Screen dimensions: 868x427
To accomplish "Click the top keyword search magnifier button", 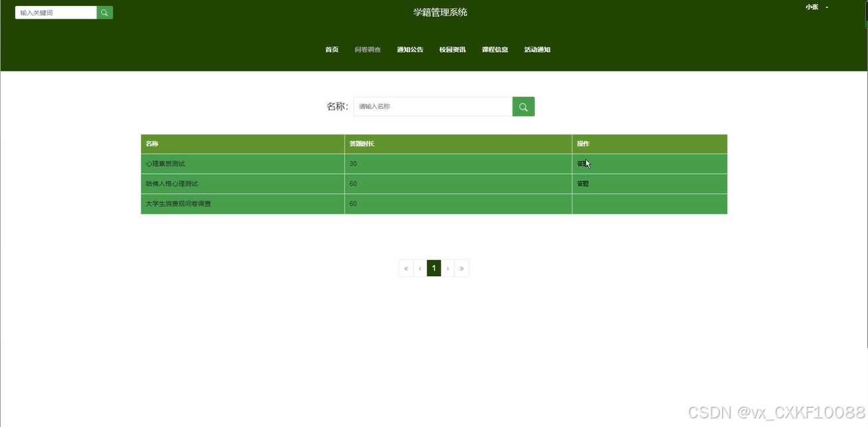I will (105, 13).
